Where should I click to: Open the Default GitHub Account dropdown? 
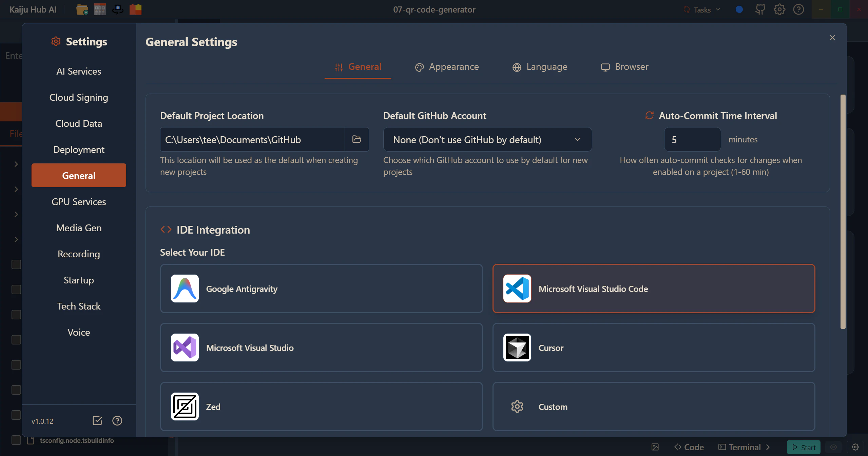point(487,139)
